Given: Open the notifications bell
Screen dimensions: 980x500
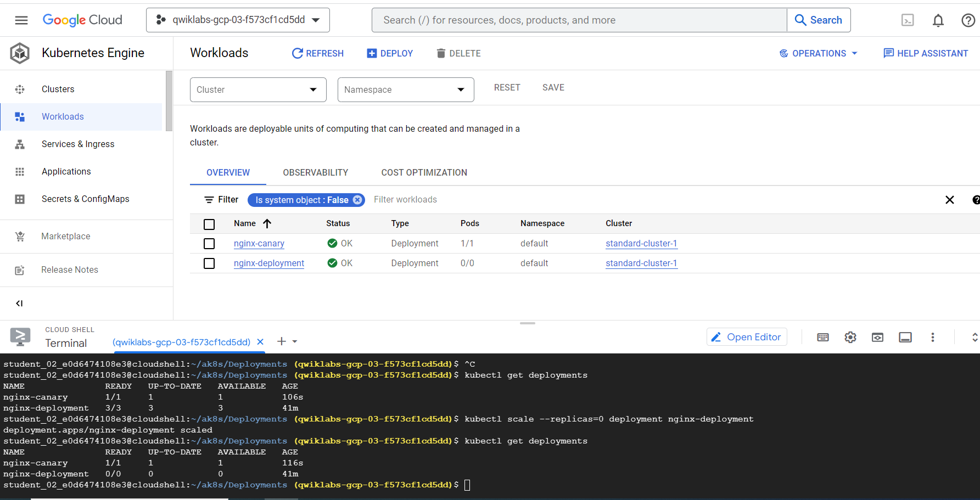Looking at the screenshot, I should 938,20.
